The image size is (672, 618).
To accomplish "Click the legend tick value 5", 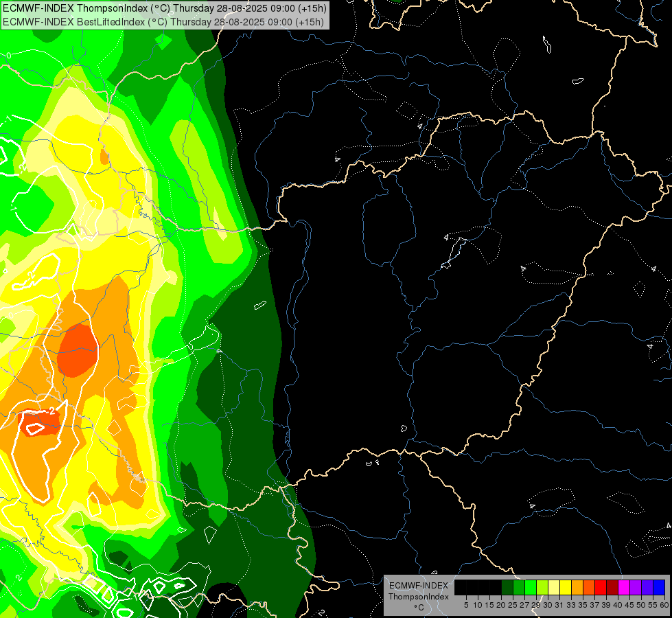I will (x=466, y=605).
